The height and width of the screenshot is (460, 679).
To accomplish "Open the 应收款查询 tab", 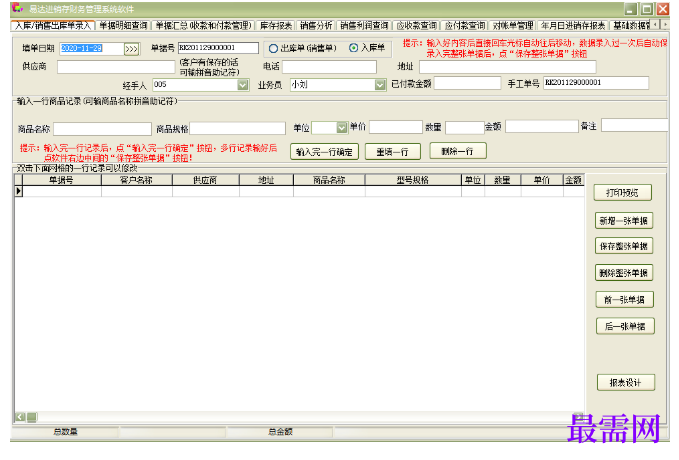I will (x=417, y=26).
